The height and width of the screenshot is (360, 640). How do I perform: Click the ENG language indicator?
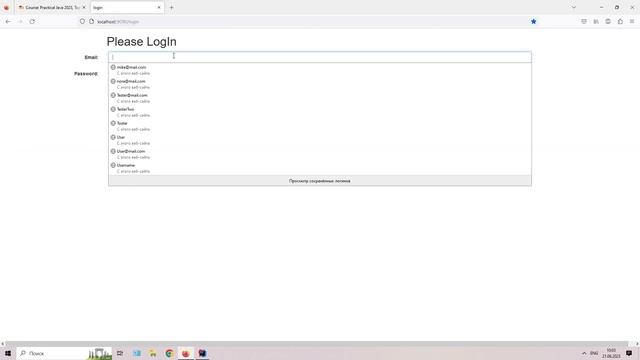click(x=594, y=353)
